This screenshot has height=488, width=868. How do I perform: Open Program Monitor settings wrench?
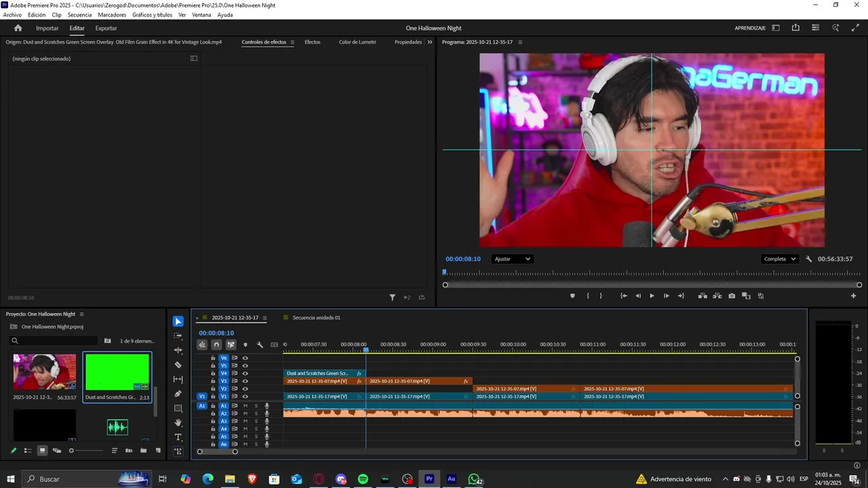[x=809, y=259]
